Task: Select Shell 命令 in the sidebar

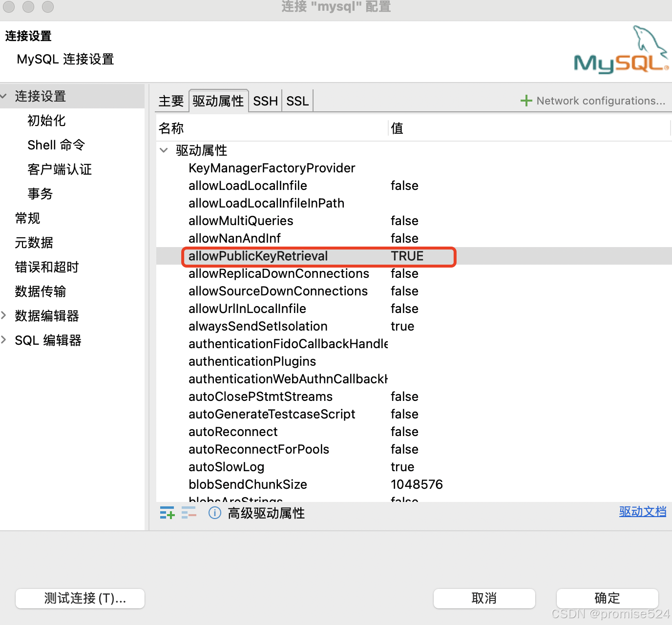Action: point(56,145)
